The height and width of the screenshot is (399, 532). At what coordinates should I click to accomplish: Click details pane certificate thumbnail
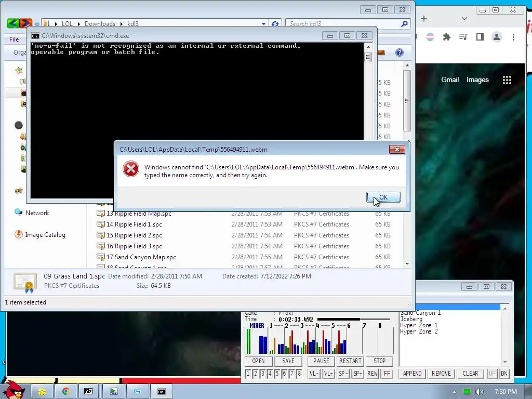click(x=25, y=282)
